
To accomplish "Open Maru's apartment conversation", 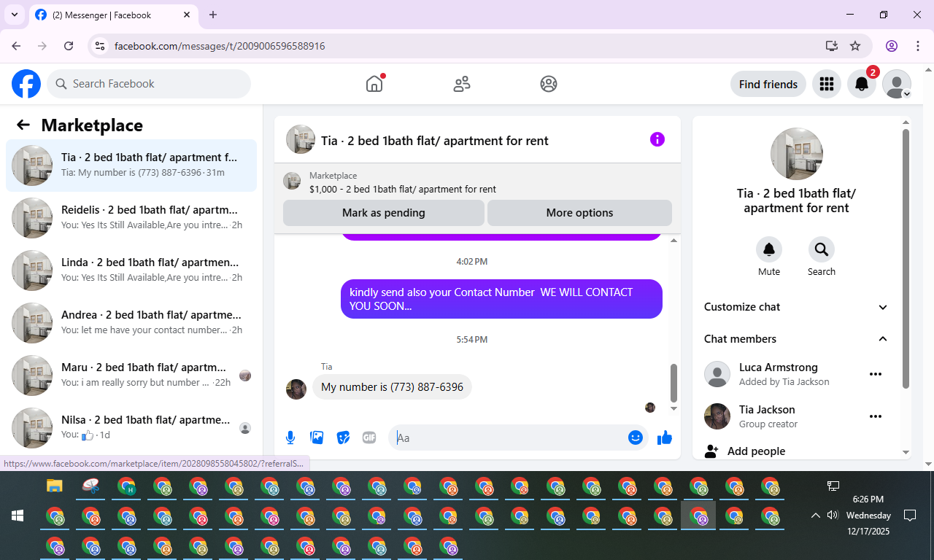I will [131, 376].
